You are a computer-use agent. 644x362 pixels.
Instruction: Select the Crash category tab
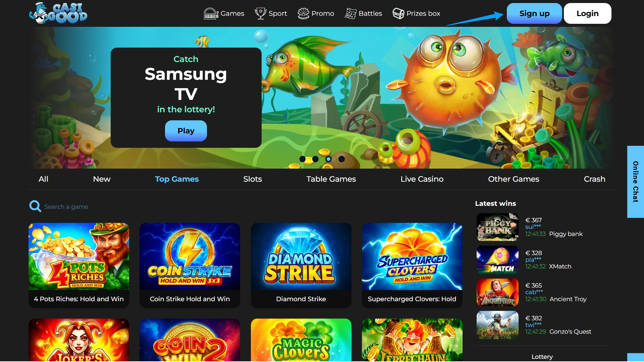594,179
